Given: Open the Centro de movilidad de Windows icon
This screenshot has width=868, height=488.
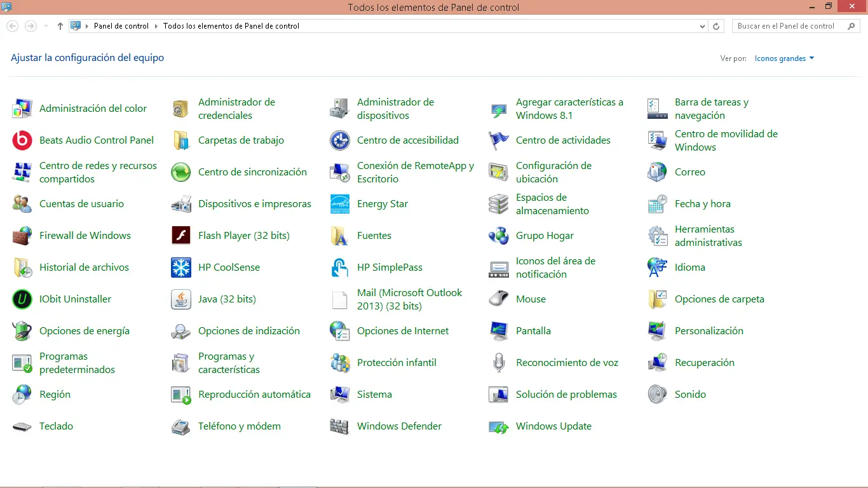Looking at the screenshot, I should [658, 140].
